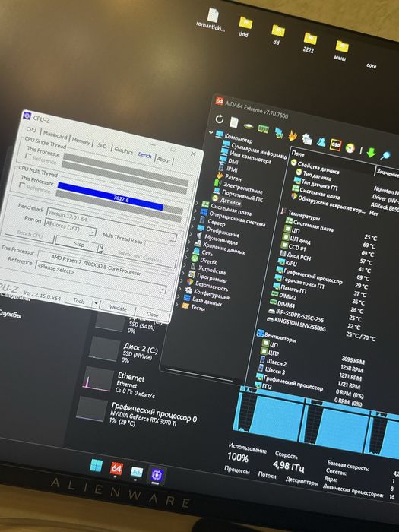Open the AIDA64 OSD panel icon
Image resolution: width=399 pixels, height=532 pixels.
[336, 145]
